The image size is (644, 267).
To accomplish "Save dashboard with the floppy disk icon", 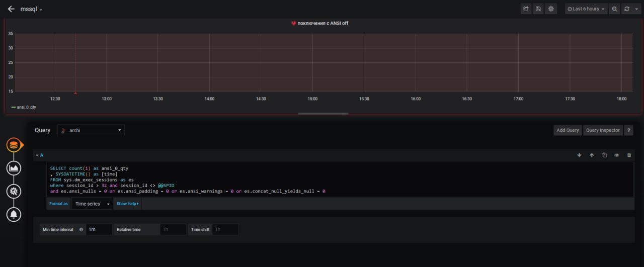I will 538,9.
